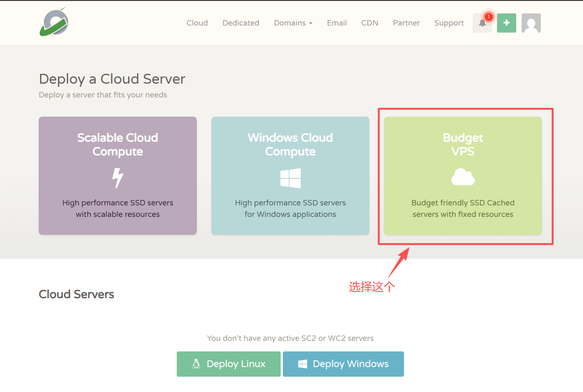Click the red notification count badge
The width and height of the screenshot is (583, 392).
pyautogui.click(x=489, y=17)
